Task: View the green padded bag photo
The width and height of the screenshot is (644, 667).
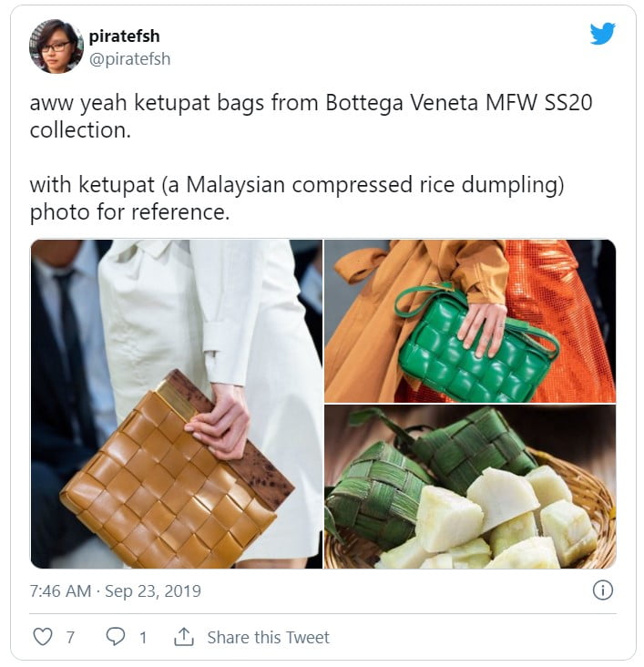Action: (x=470, y=321)
